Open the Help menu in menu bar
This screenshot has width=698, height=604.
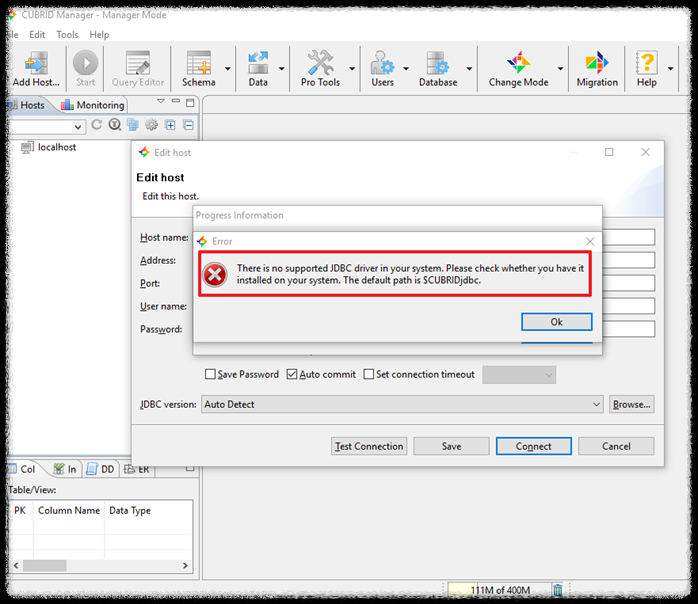click(x=99, y=35)
